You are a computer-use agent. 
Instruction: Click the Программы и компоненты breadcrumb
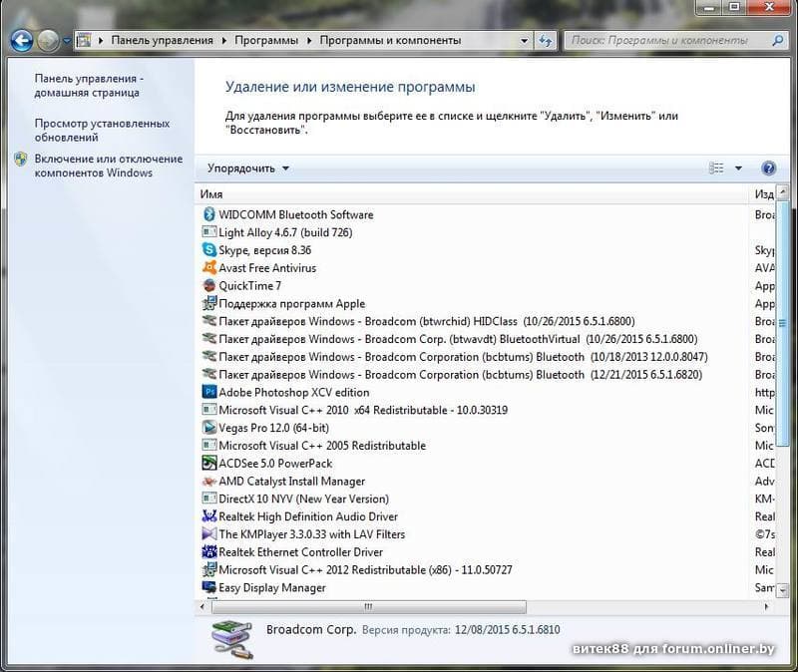(x=390, y=40)
